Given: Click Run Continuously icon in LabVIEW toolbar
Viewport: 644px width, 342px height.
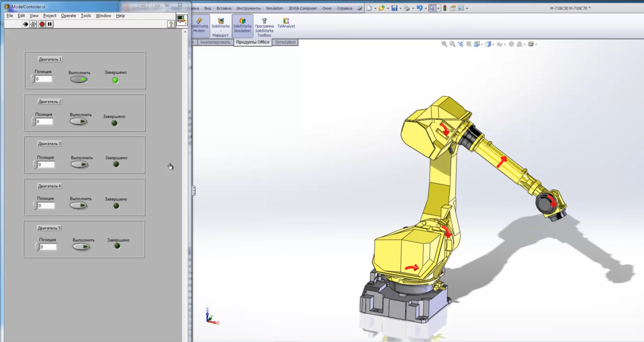Looking at the screenshot, I should [33, 24].
